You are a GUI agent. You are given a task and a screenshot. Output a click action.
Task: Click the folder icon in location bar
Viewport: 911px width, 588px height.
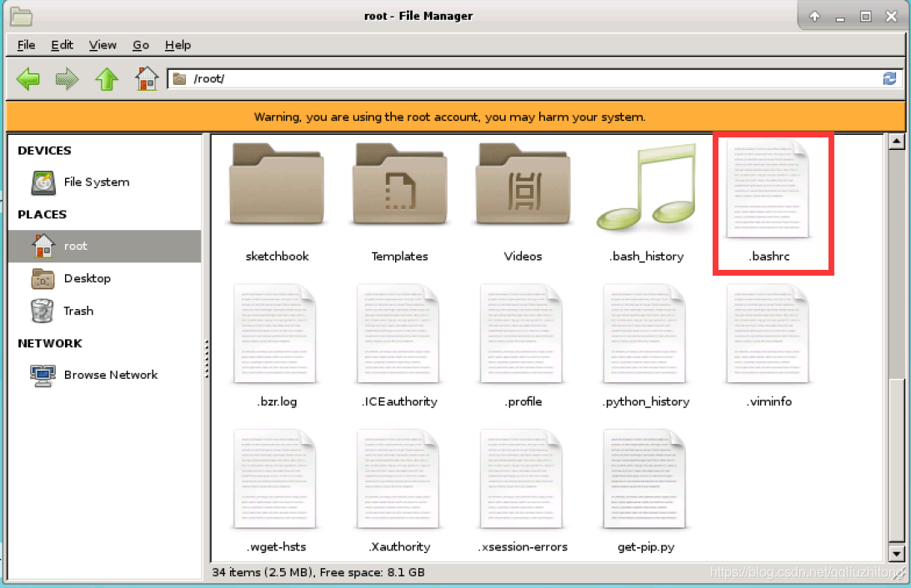click(x=180, y=78)
